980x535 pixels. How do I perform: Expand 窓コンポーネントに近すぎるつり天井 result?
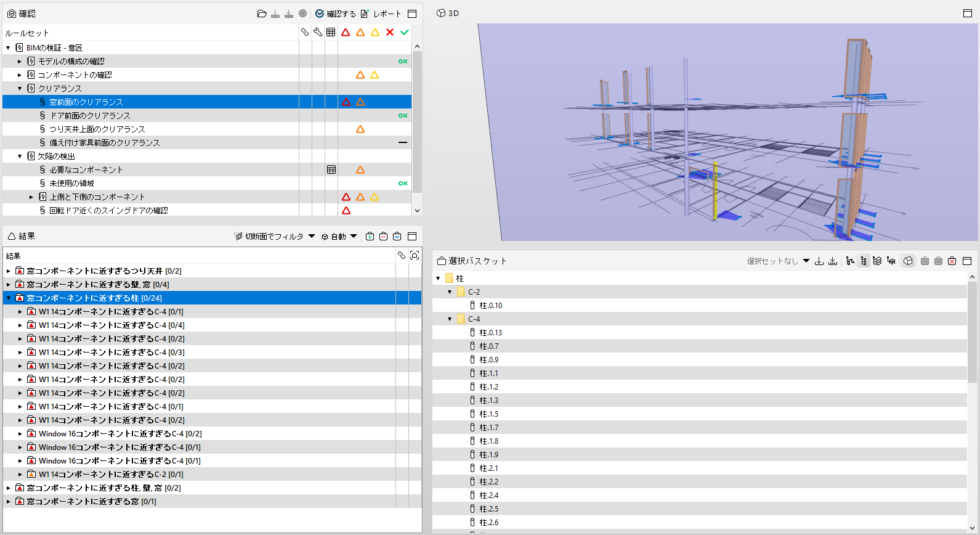(x=9, y=271)
